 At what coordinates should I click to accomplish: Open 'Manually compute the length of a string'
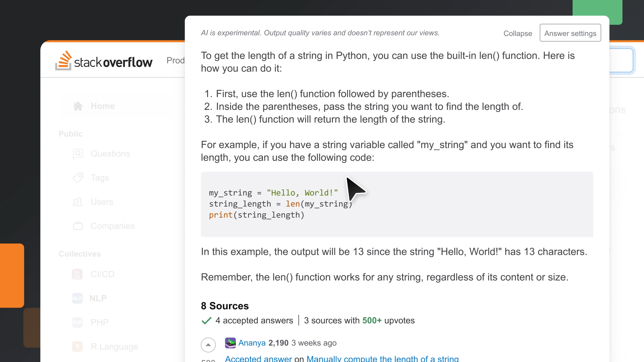click(x=383, y=359)
